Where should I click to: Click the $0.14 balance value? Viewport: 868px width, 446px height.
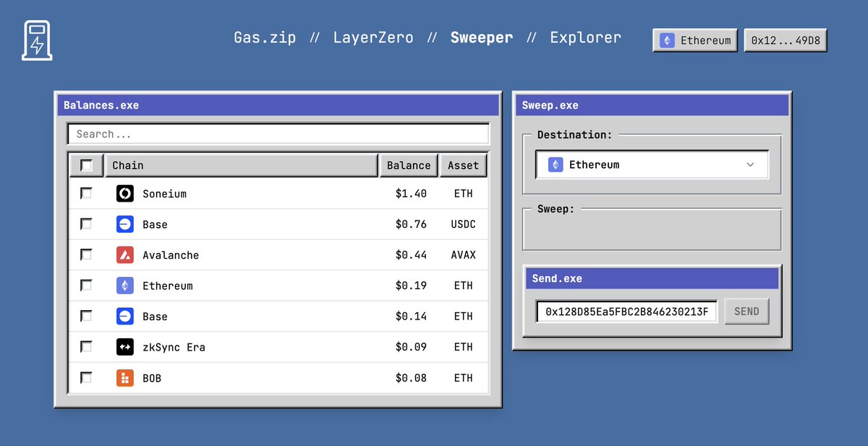click(411, 316)
